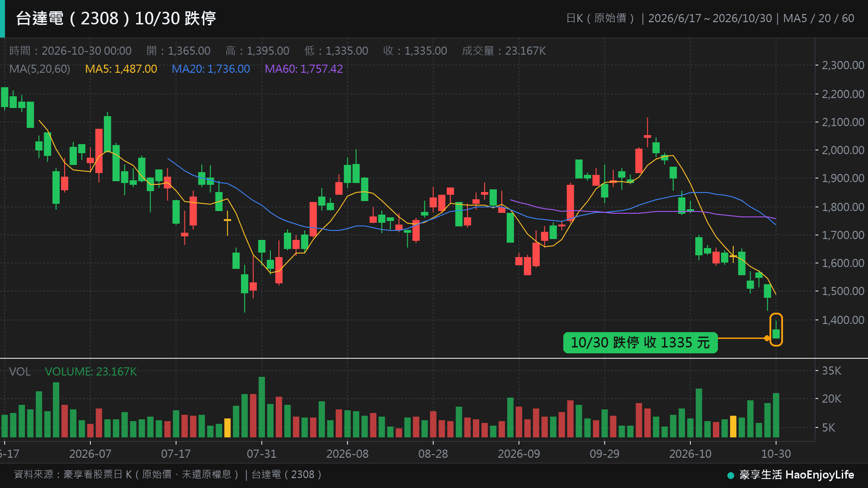This screenshot has height=488, width=868.
Task: Click the 10/30 跌停 收 1335 元 annotation label
Action: pos(640,343)
